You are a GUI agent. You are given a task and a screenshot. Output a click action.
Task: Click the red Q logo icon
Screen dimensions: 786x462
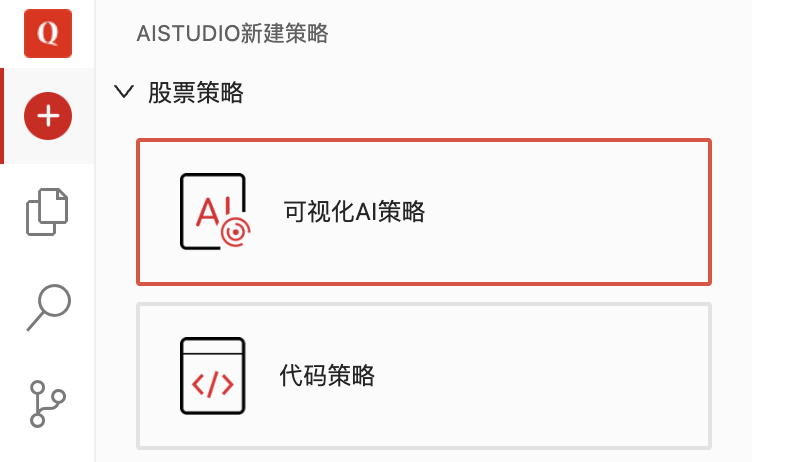48,33
